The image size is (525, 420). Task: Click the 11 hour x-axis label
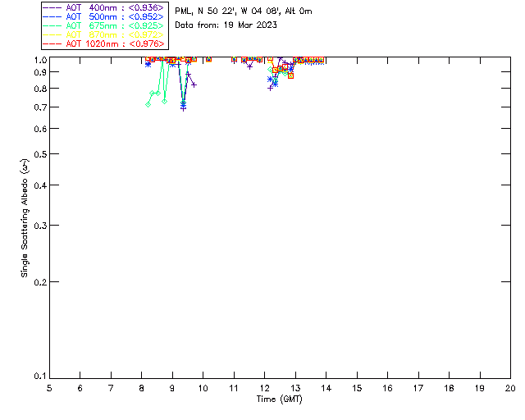(x=234, y=389)
